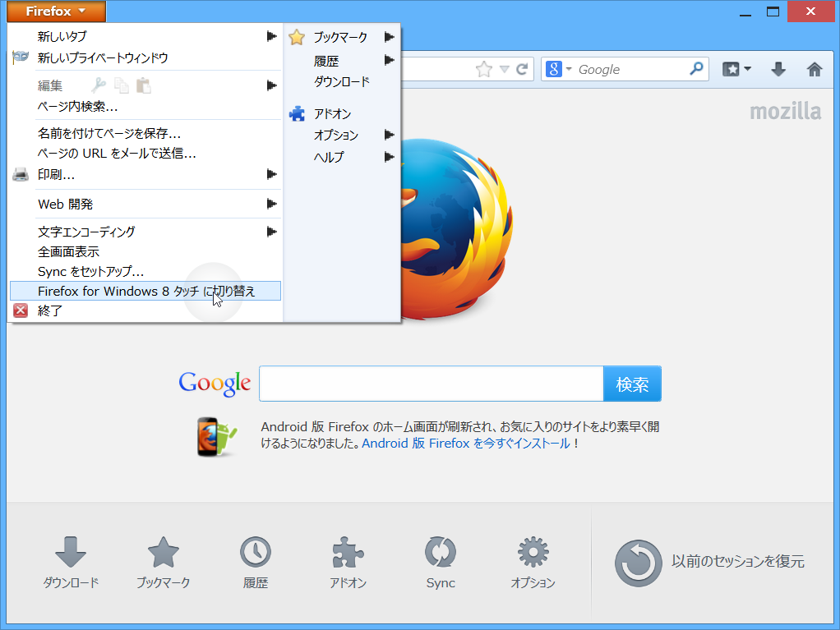Image resolution: width=840 pixels, height=630 pixels.
Task: Click the アドオン puzzle piece icon
Action: coord(348,554)
